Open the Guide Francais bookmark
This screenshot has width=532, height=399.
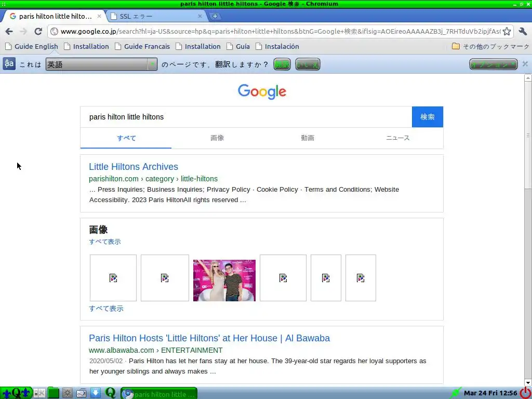tap(142, 46)
